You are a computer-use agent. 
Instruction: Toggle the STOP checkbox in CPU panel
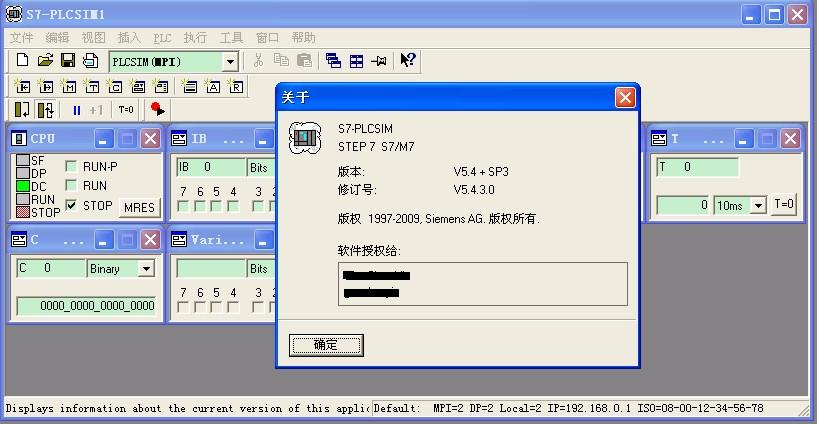click(x=72, y=205)
